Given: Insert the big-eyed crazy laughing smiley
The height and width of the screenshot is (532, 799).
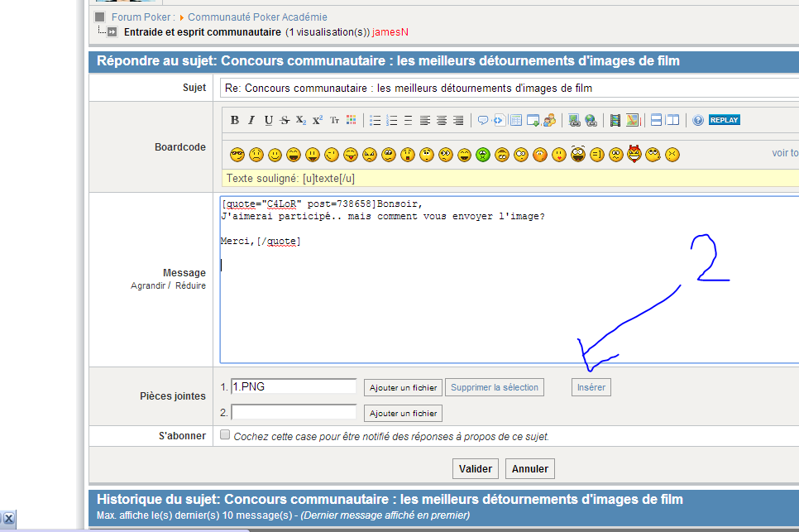Looking at the screenshot, I should tap(578, 154).
